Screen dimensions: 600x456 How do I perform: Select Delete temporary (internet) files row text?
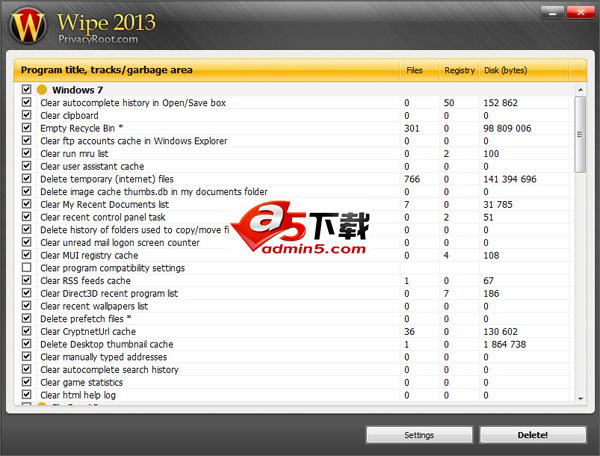pos(107,179)
